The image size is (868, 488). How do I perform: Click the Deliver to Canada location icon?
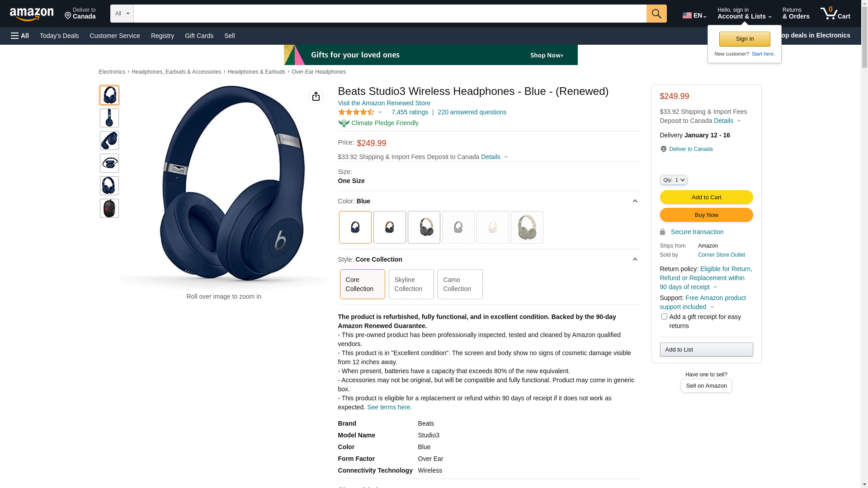[68, 16]
